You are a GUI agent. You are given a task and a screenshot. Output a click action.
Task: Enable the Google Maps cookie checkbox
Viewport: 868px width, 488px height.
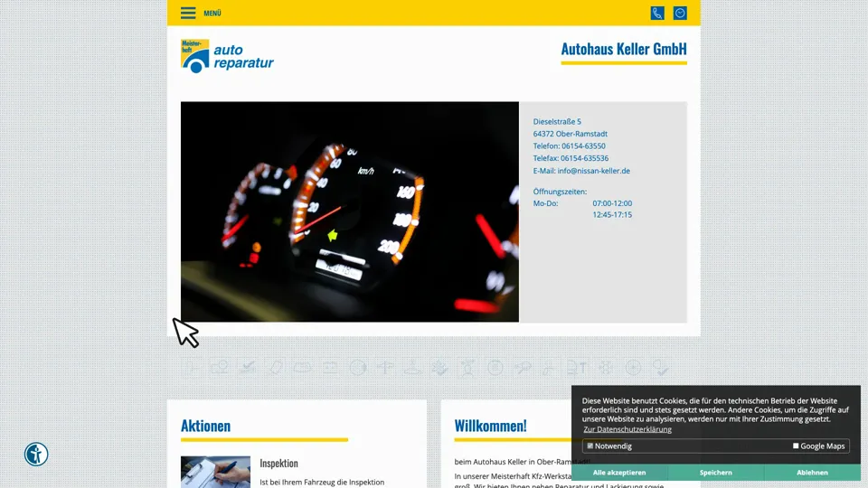796,446
